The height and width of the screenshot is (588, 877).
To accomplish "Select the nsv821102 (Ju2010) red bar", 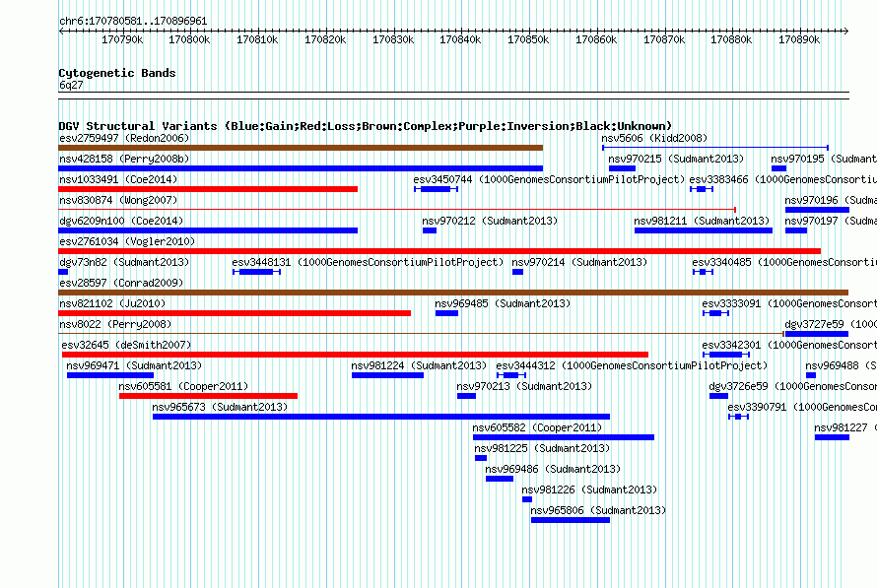I will pyautogui.click(x=235, y=313).
